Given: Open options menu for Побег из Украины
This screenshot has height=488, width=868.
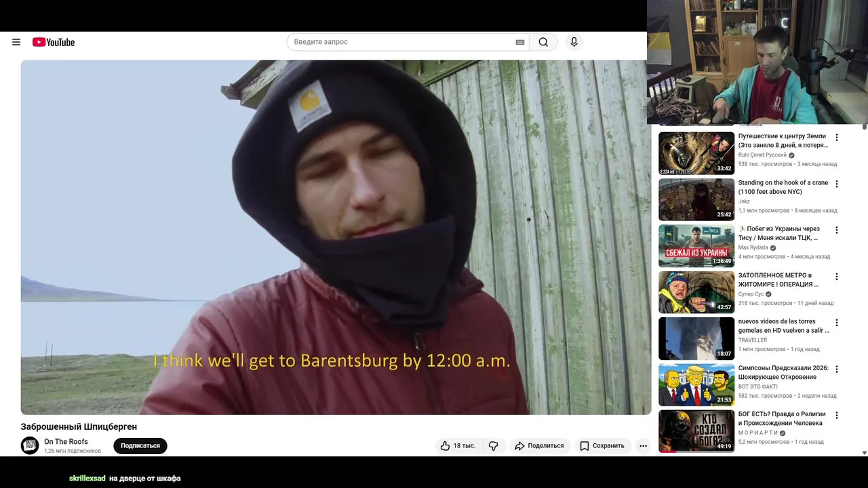Looking at the screenshot, I should click(x=837, y=230).
